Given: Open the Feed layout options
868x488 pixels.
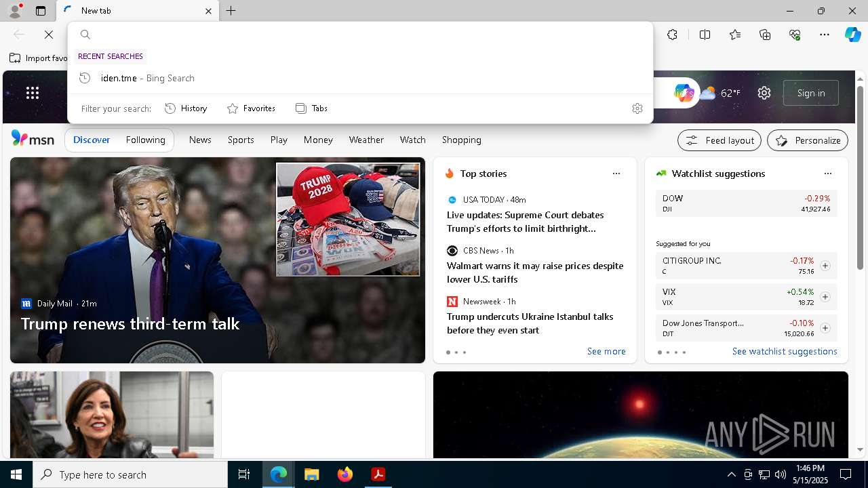Looking at the screenshot, I should point(719,140).
